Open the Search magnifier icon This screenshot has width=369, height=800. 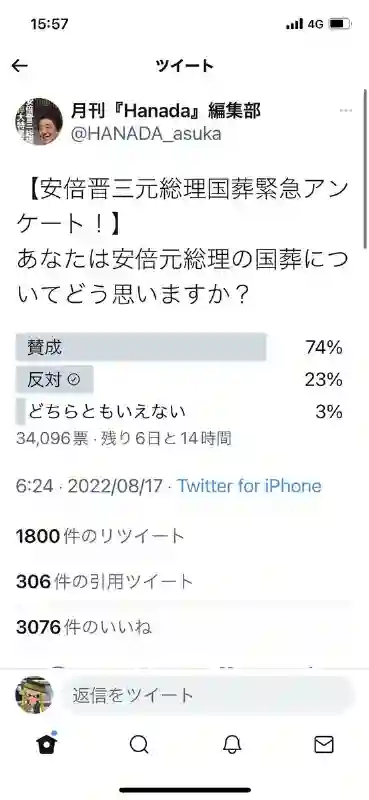tap(139, 744)
